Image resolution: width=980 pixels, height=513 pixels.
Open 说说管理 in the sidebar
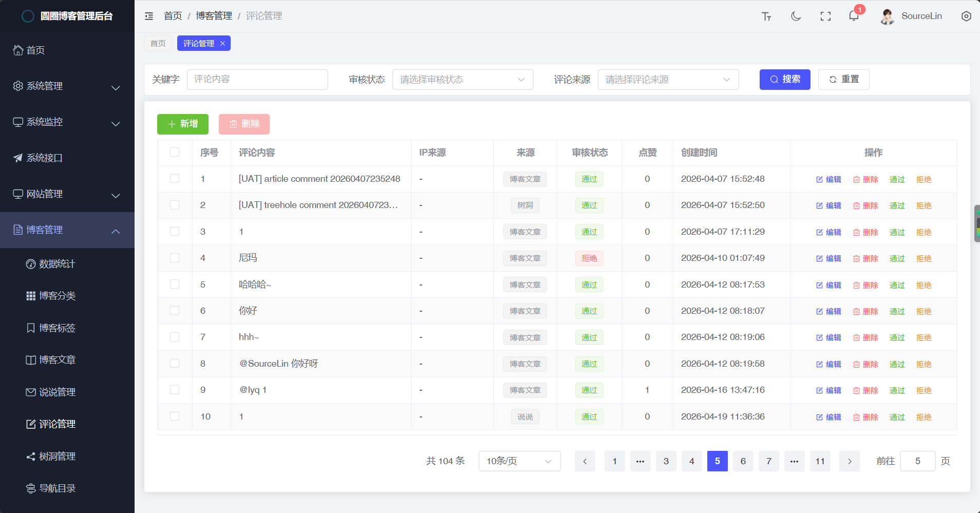pos(67,392)
